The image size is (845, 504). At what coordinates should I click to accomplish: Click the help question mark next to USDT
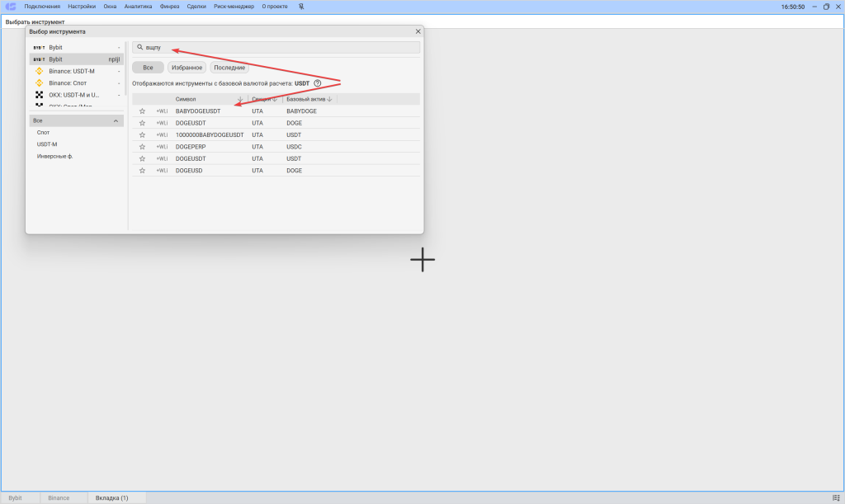coord(318,83)
